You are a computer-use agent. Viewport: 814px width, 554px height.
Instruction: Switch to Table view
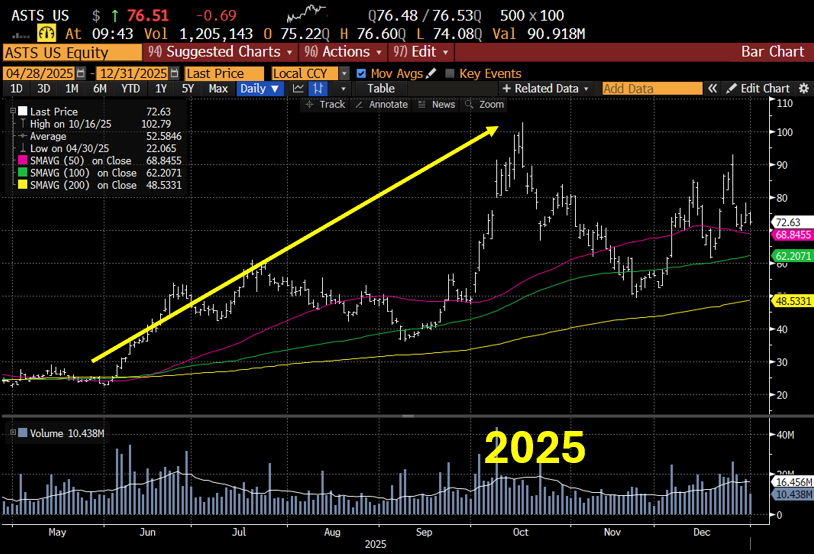(381, 88)
